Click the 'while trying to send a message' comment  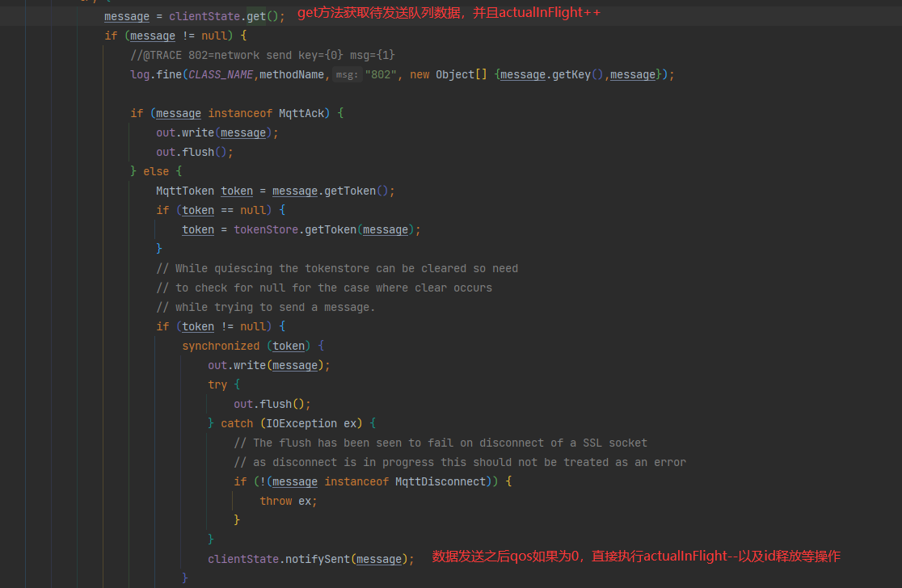point(266,308)
